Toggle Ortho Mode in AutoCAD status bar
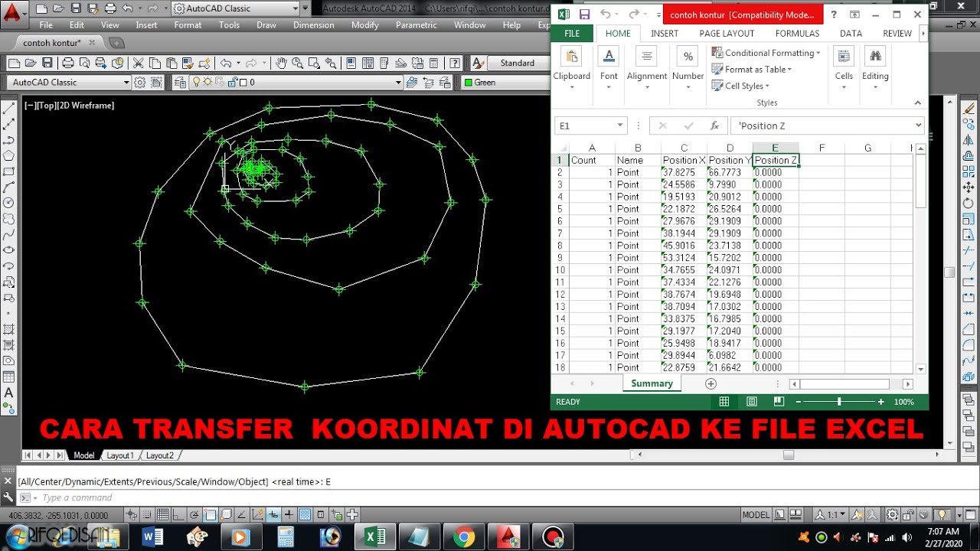 tap(177, 515)
